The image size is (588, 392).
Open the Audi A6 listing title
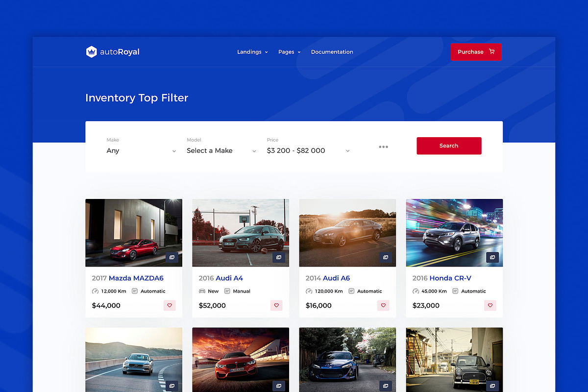[336, 278]
